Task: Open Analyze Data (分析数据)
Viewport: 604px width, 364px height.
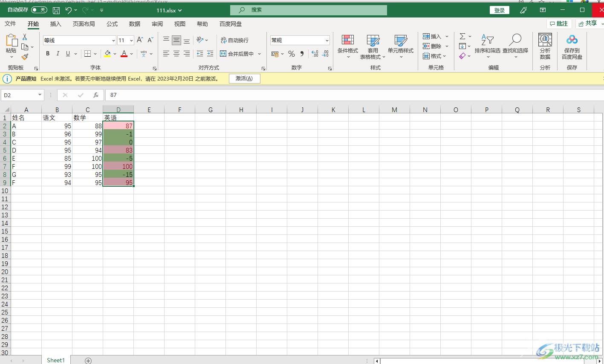Action: click(x=545, y=47)
